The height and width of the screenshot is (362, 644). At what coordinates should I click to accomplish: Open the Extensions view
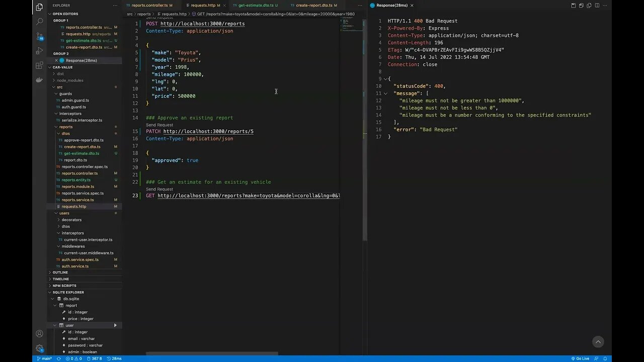point(39,65)
